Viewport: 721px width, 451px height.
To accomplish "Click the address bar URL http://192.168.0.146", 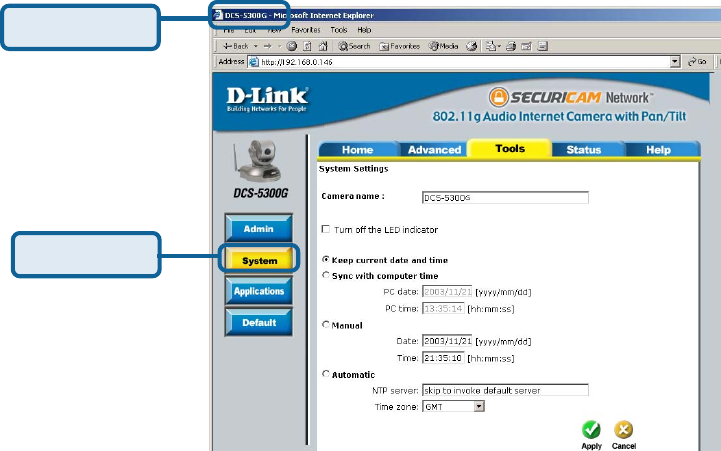I will coord(297,62).
